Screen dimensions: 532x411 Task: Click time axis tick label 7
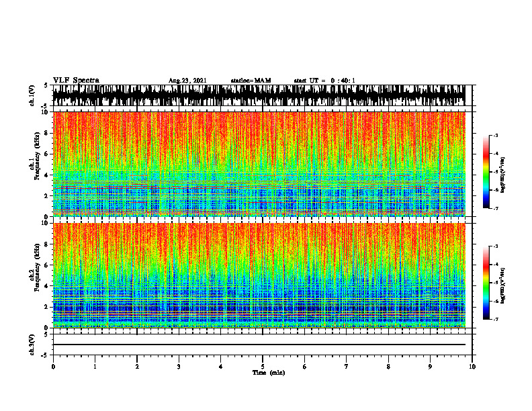(347, 367)
